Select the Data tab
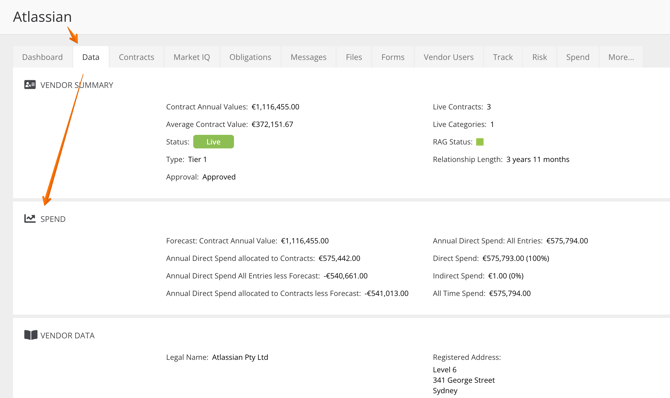Image resolution: width=670 pixels, height=398 pixels. click(x=91, y=57)
